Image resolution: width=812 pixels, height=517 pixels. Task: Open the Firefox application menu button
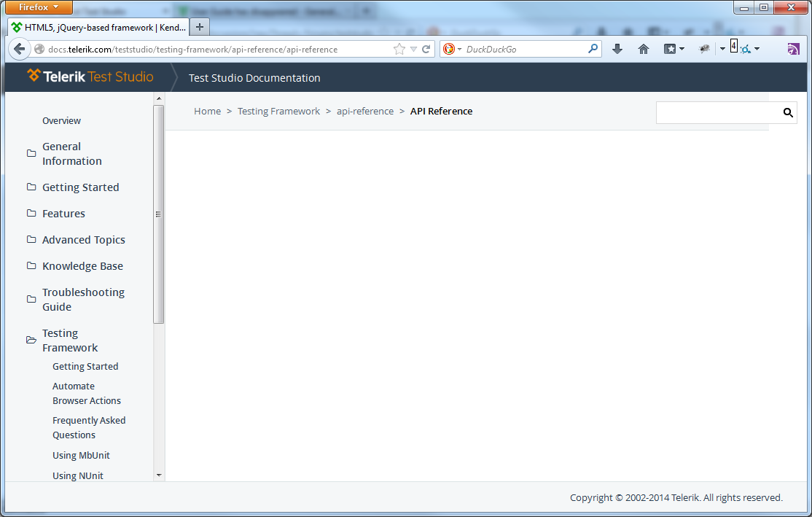coord(39,7)
